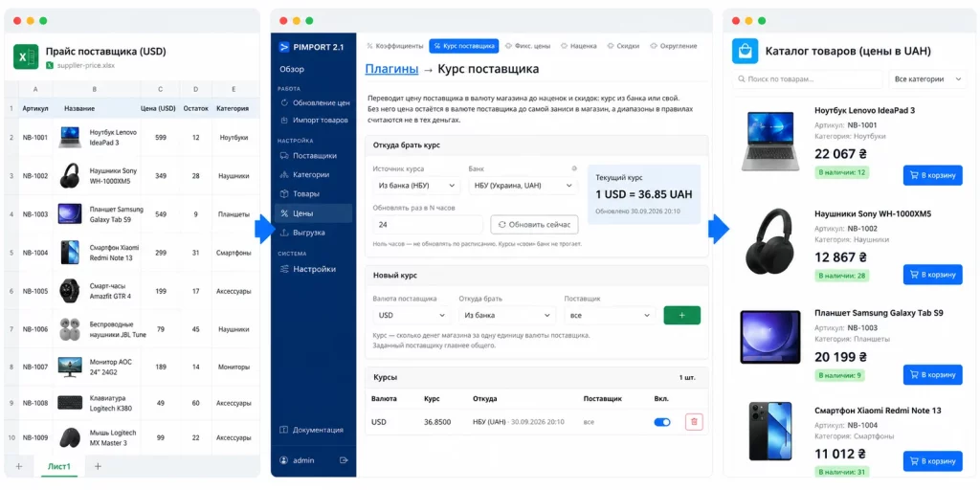Open Все категории dropdown in catalog
Viewport: 980px width, 490px height.
[927, 79]
